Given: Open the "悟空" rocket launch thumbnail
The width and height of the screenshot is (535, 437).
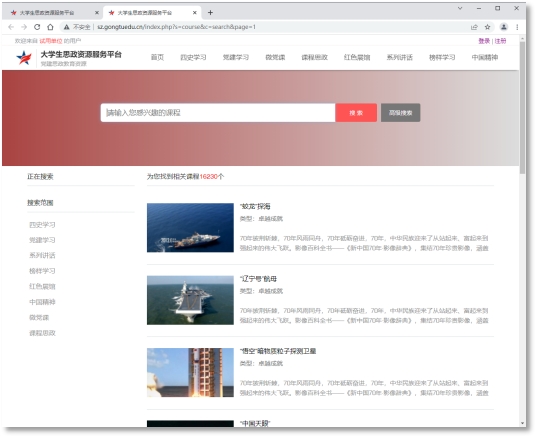Looking at the screenshot, I should pyautogui.click(x=190, y=373).
